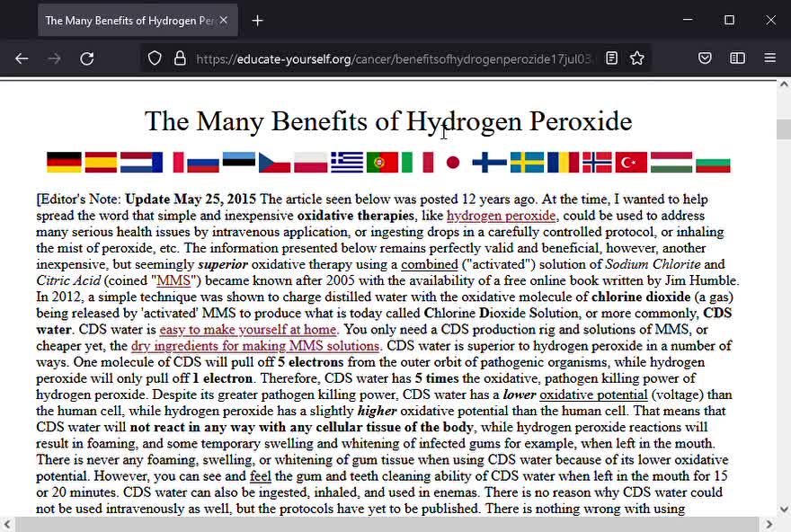Toggle reader view for this page

click(x=611, y=58)
